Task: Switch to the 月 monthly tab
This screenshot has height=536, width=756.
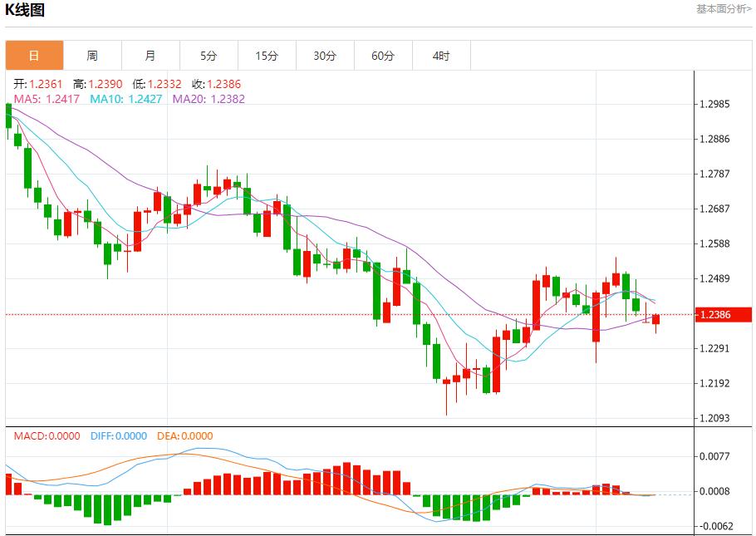Action: 150,56
